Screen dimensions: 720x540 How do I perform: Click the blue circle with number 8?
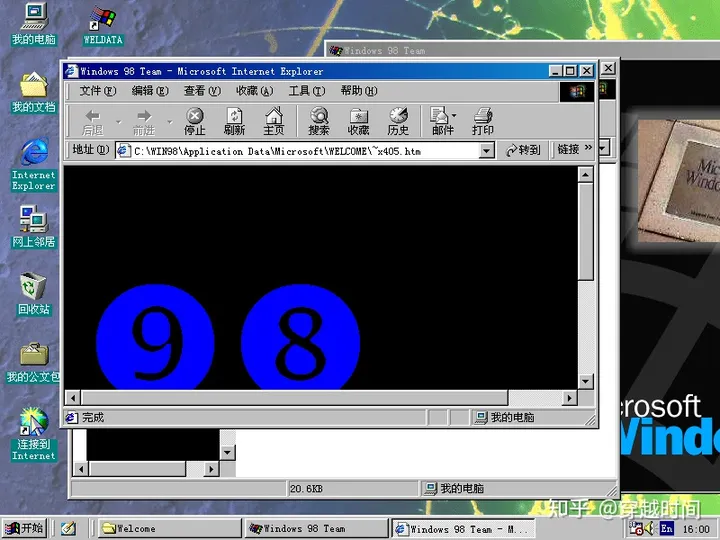[x=300, y=338]
